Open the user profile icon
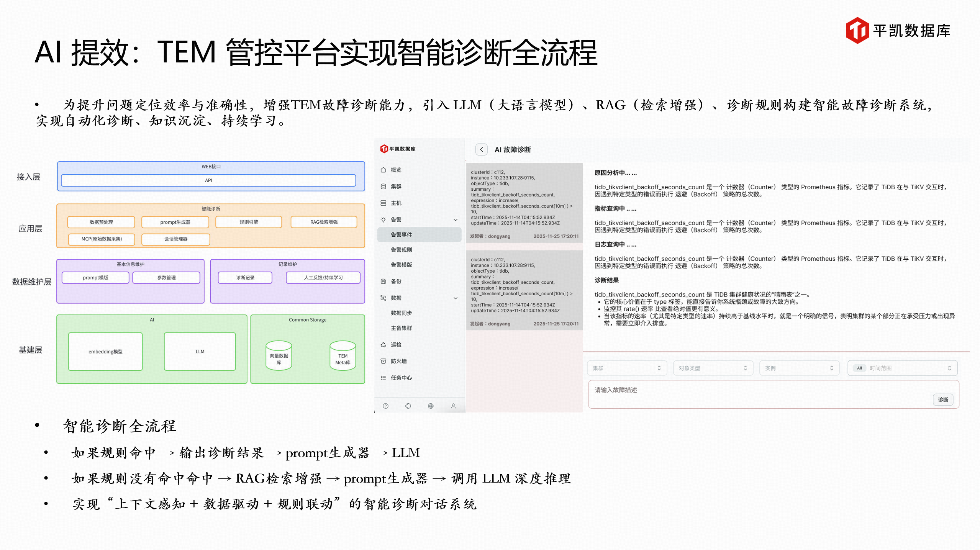This screenshot has height=550, width=980. [x=453, y=406]
